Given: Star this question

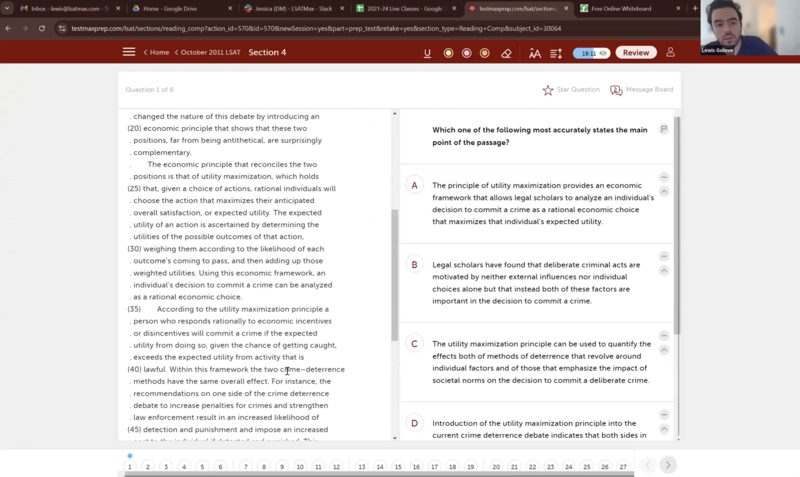Looking at the screenshot, I should 548,90.
